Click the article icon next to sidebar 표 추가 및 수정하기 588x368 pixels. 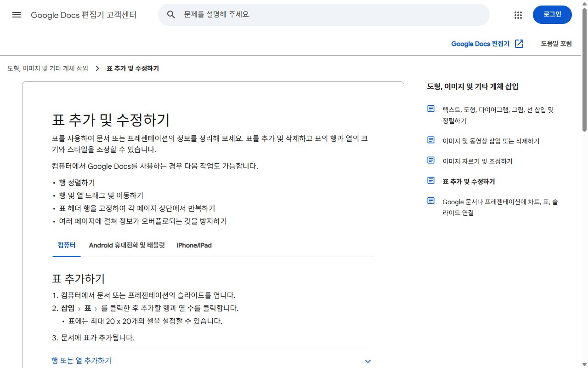pos(431,180)
